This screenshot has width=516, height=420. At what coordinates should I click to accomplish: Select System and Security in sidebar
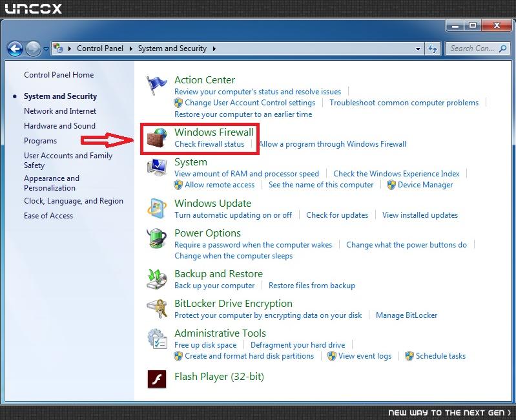60,96
